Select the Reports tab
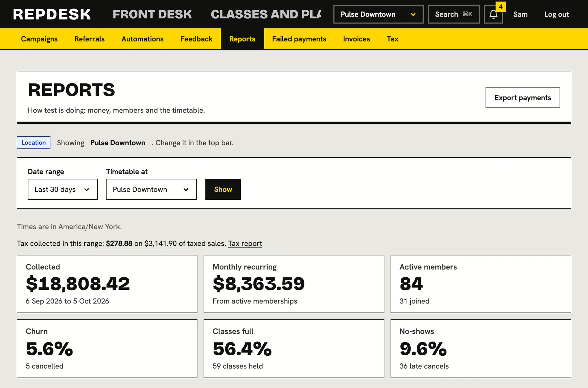The height and width of the screenshot is (388, 588). tap(242, 39)
